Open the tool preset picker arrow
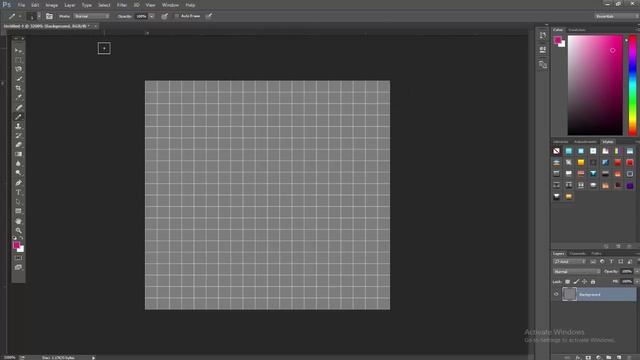Image resolution: width=640 pixels, height=360 pixels. (x=20, y=16)
